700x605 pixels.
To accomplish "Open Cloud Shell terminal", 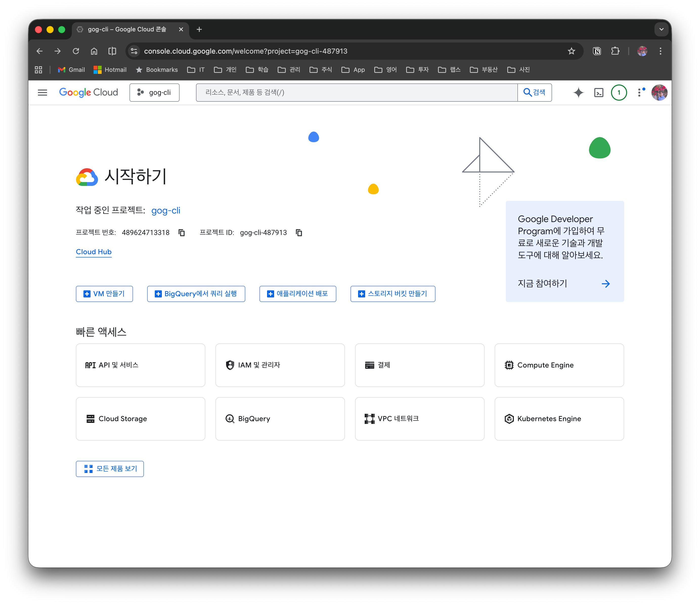I will 598,92.
